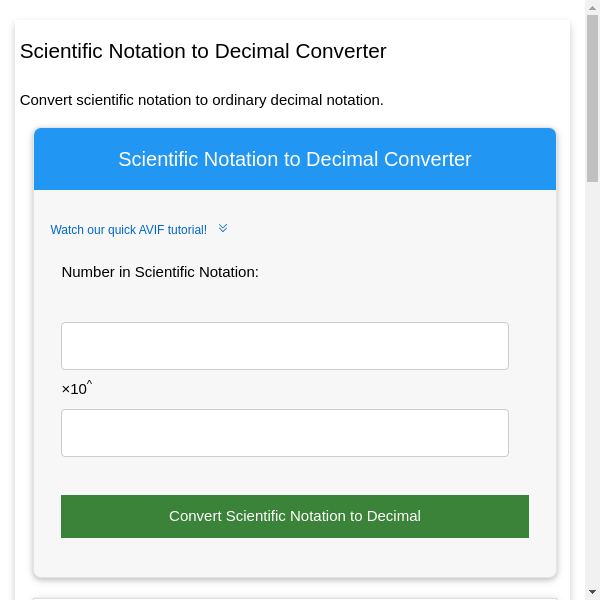Click the scrollbar down arrow

[592, 592]
